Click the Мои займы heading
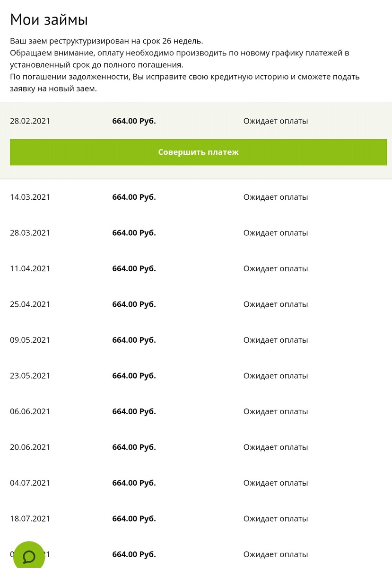Viewport: 392px width, 568px height. click(49, 20)
